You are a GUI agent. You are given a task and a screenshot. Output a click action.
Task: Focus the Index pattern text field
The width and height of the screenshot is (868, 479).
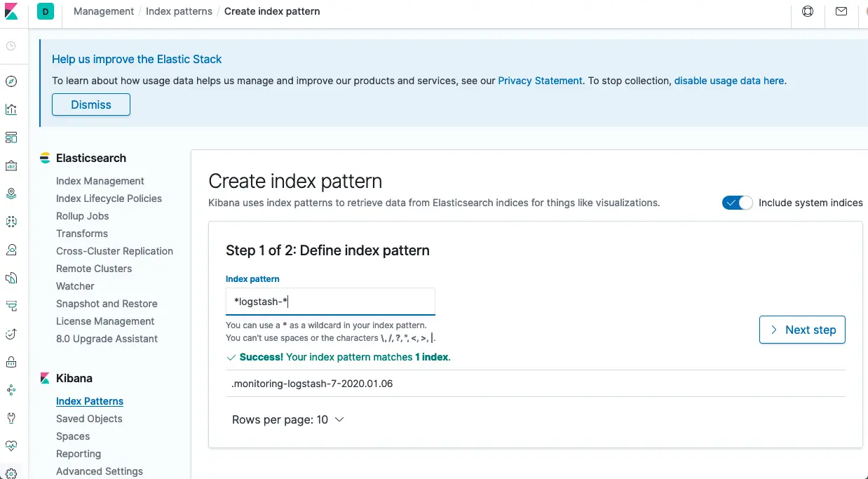[330, 302]
